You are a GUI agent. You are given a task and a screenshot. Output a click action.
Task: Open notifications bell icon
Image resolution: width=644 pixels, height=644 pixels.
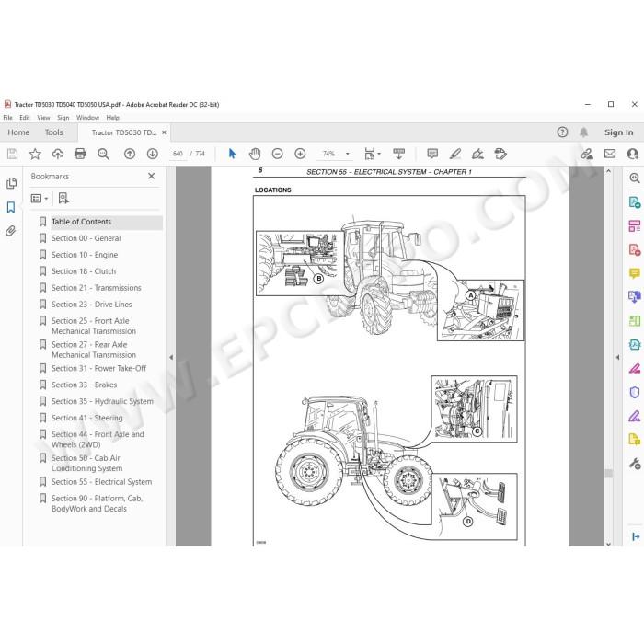click(x=583, y=132)
